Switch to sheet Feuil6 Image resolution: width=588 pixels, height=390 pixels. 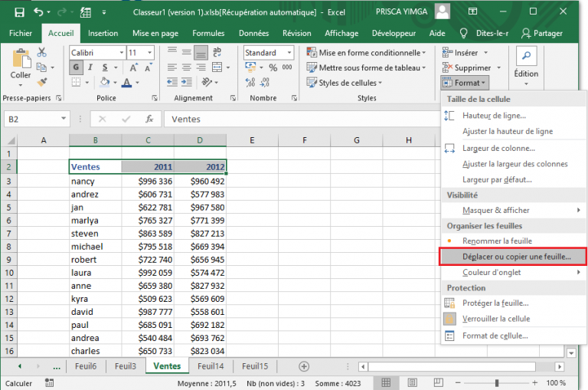click(x=86, y=366)
